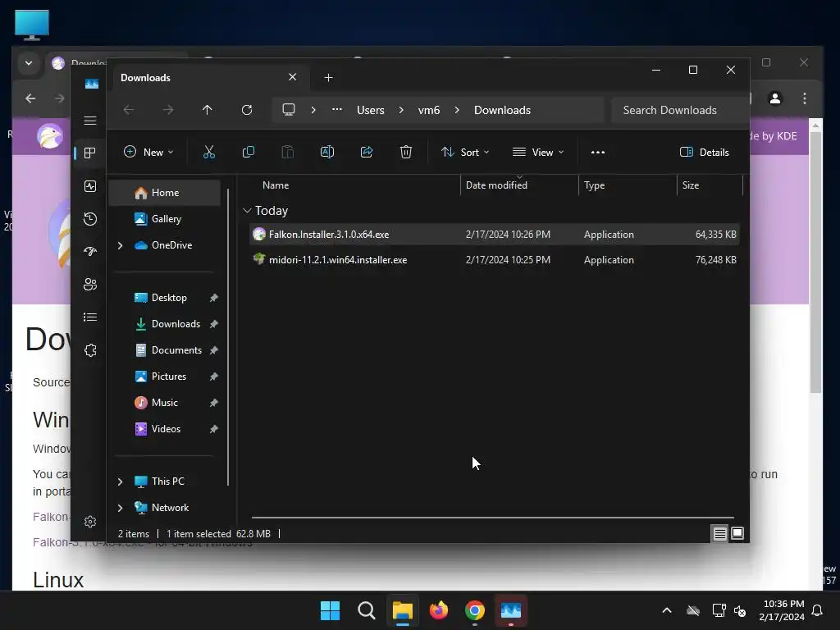This screenshot has width=840, height=630.
Task: Open the New dropdown
Action: tap(148, 152)
